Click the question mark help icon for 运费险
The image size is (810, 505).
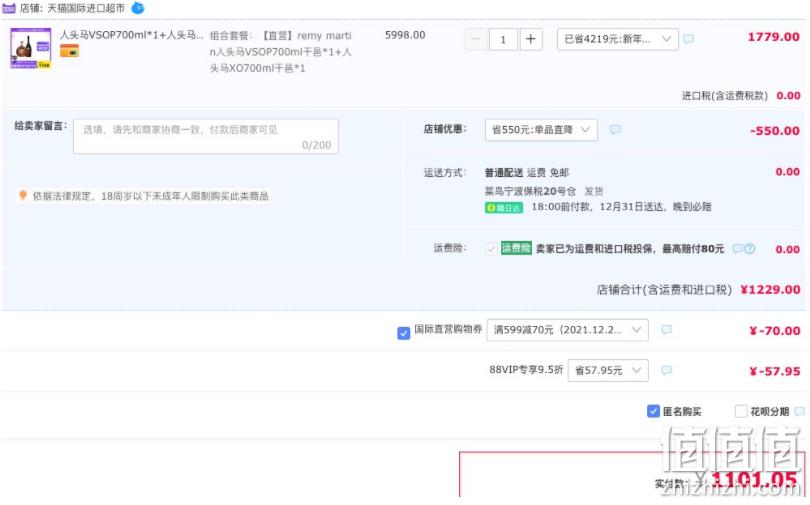[750, 249]
